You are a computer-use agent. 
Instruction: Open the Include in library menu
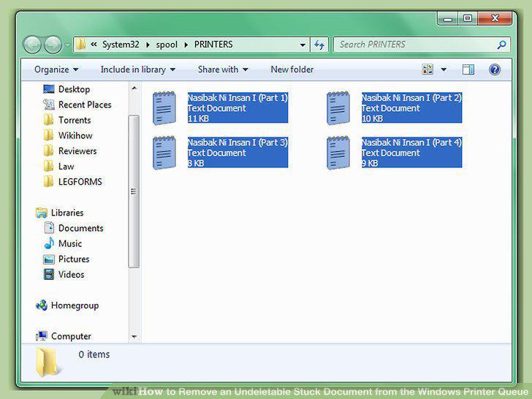137,69
